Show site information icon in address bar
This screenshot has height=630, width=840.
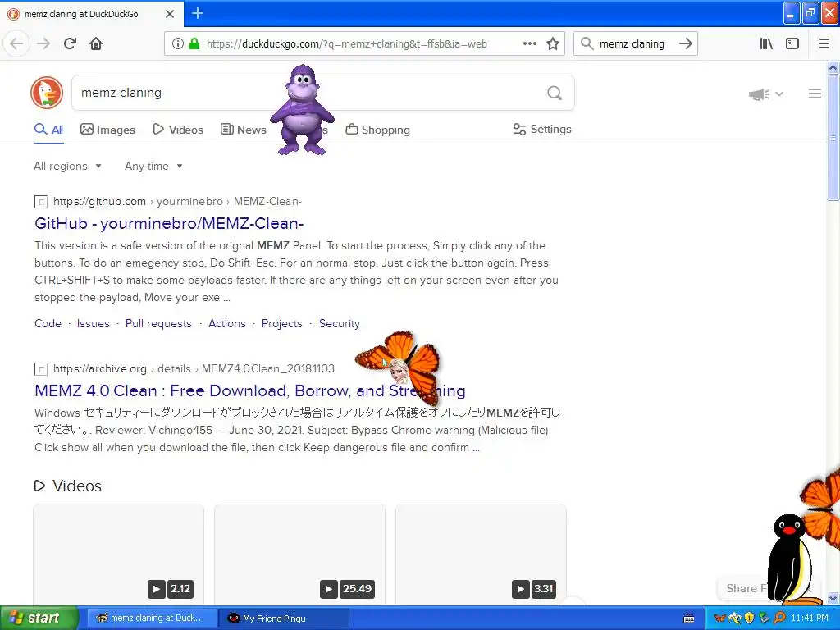[x=178, y=44]
